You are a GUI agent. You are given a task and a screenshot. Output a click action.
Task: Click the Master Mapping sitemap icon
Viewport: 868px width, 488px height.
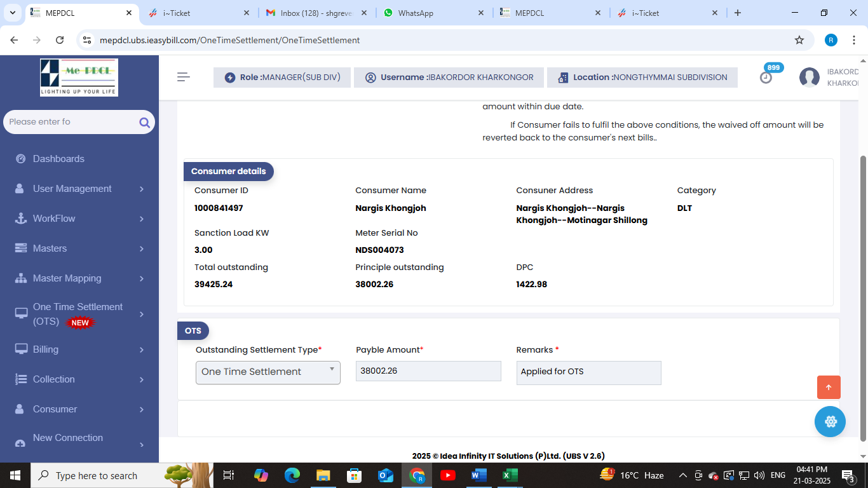pos(20,278)
